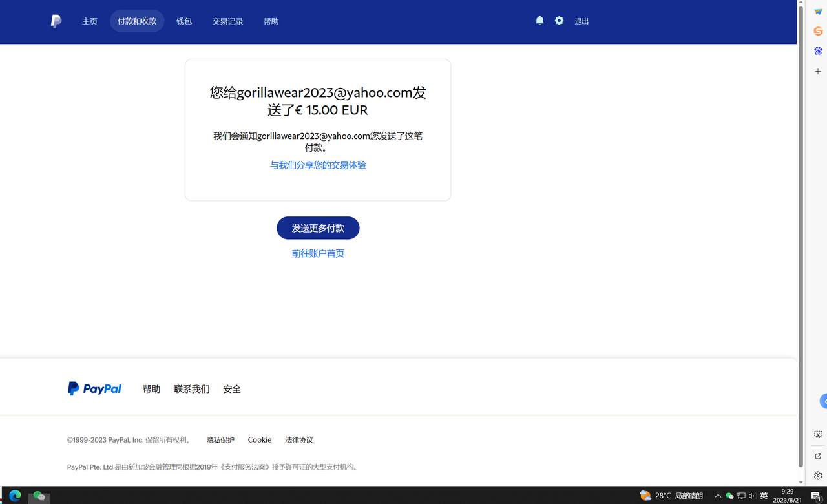
Task: Click the Sogou icon in browser sidebar
Action: 818,31
